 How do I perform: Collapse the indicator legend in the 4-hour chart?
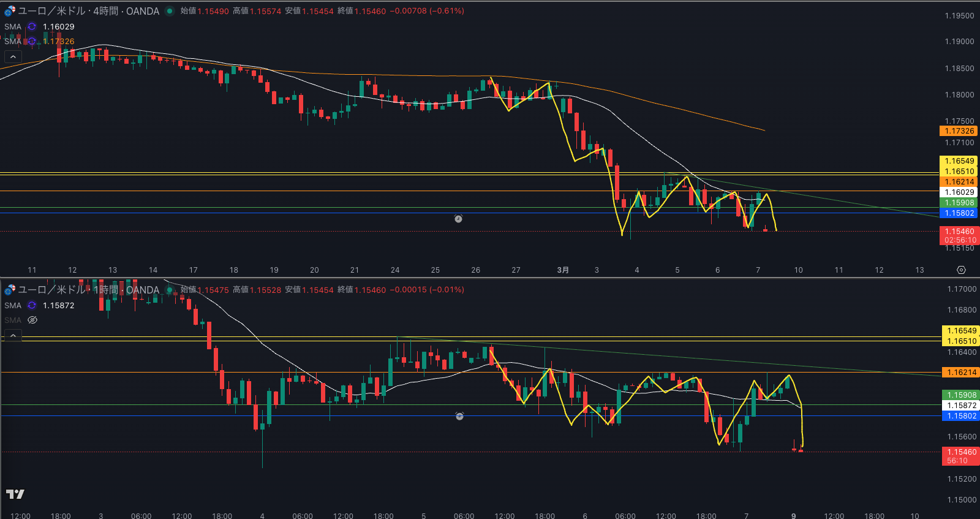13,57
